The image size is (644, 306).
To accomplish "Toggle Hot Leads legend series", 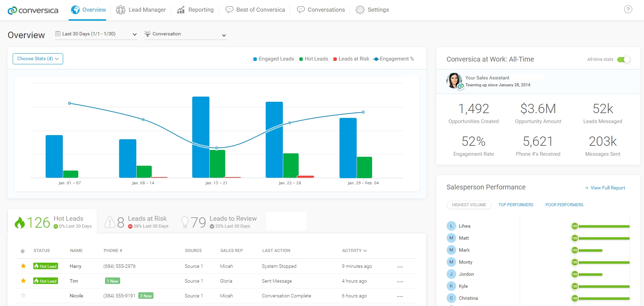I will (314, 59).
